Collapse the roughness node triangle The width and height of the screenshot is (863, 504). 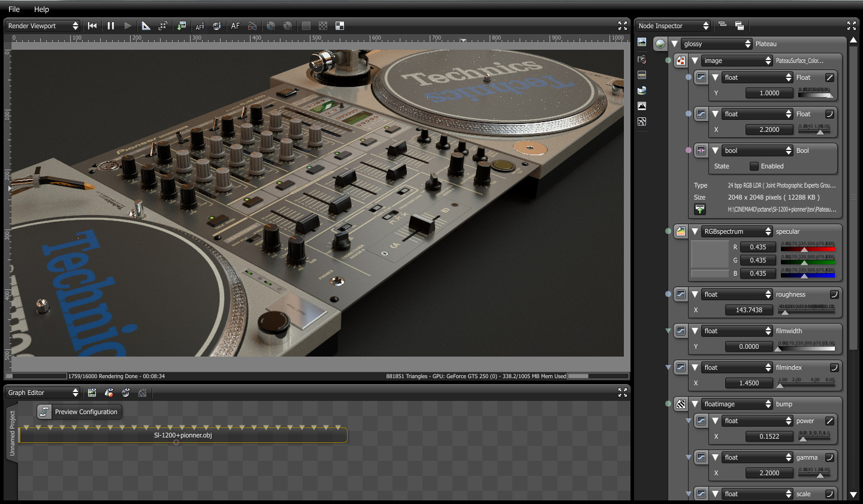click(x=695, y=294)
